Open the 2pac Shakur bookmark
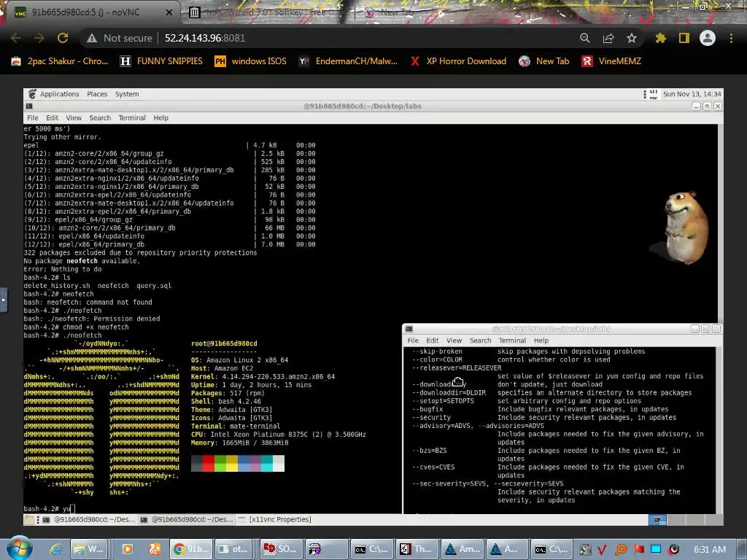 (x=60, y=61)
